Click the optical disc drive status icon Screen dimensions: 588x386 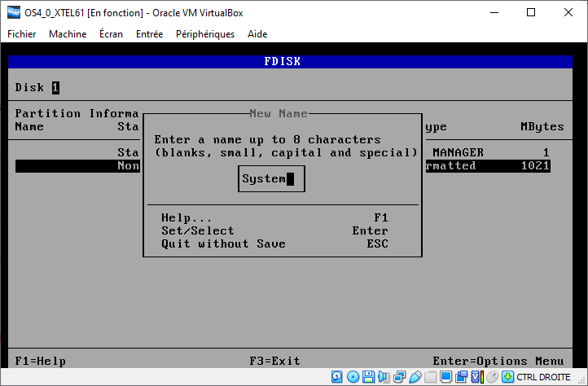[x=353, y=377]
